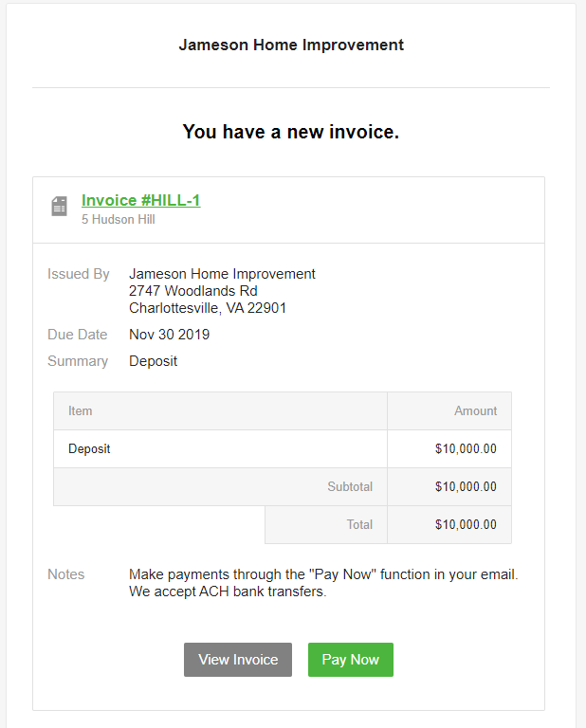Select the "You have a new invoice" heading
Image resolution: width=586 pixels, height=728 pixels.
click(x=291, y=132)
